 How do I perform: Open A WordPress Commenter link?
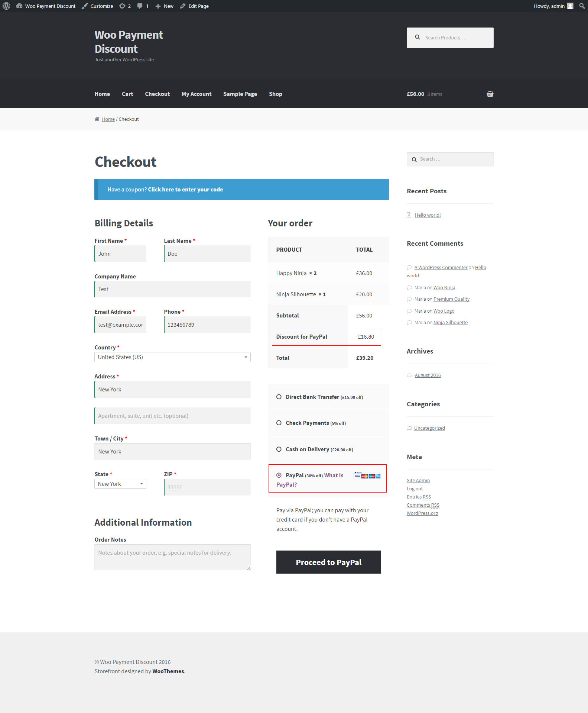click(x=441, y=268)
